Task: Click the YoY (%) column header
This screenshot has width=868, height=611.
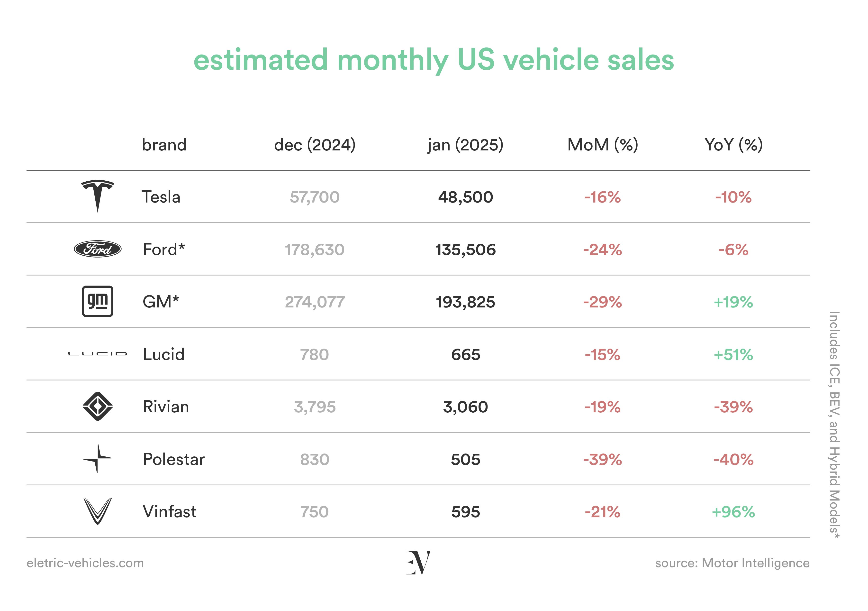Action: (x=733, y=145)
